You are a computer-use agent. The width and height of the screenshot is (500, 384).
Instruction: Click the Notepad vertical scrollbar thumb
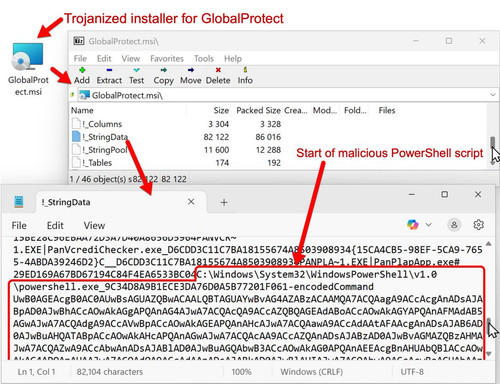489,328
